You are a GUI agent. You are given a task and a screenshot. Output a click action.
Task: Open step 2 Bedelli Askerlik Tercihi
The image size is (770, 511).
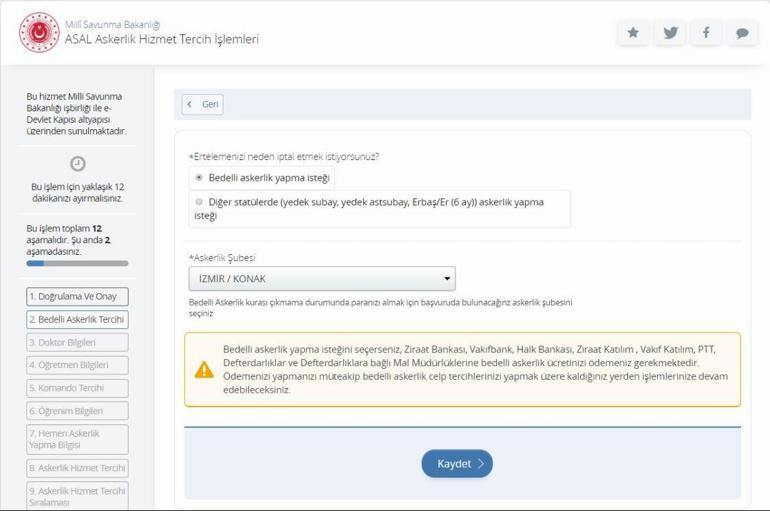[77, 320]
